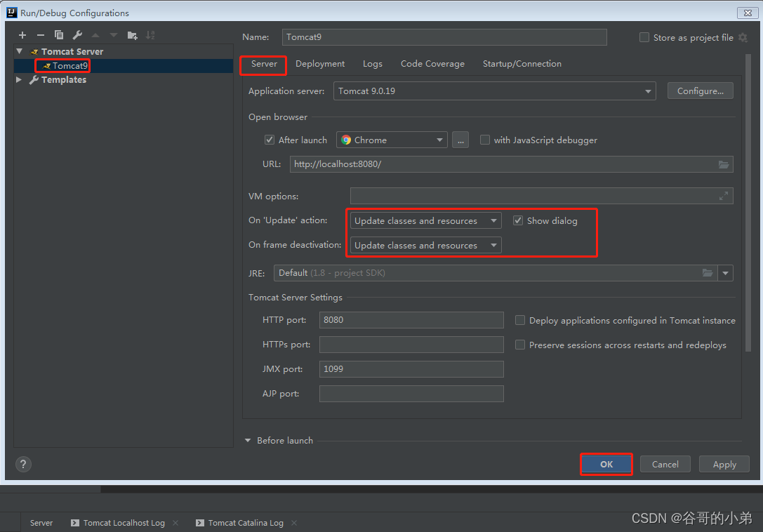Viewport: 763px width, 532px height.
Task: Click the expand icon in VM options field
Action: click(724, 196)
